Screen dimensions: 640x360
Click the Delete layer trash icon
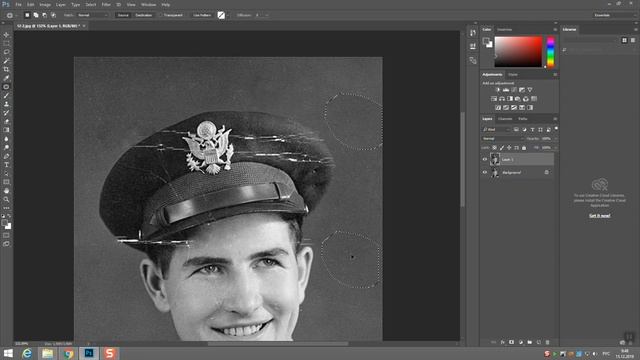click(547, 342)
